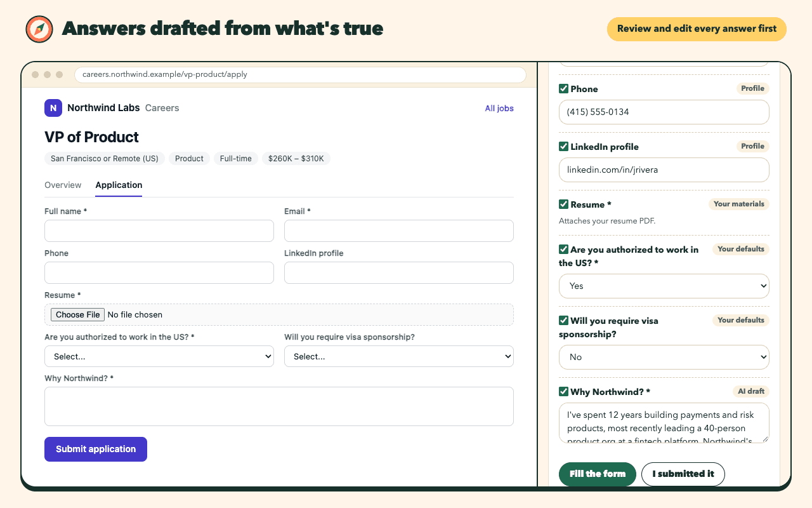This screenshot has height=508, width=812.
Task: Uncheck the visa sponsorship checkbox
Action: pos(563,321)
